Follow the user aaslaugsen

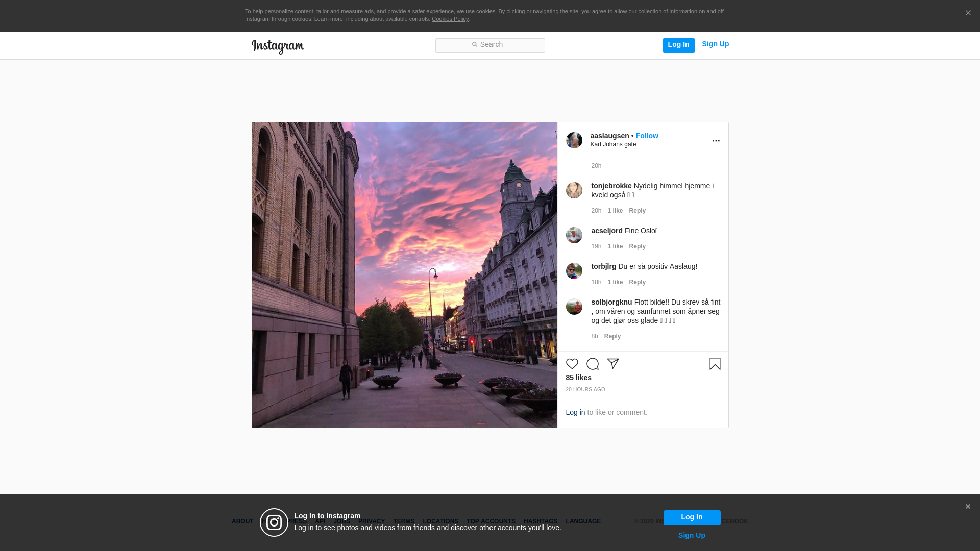pos(647,136)
